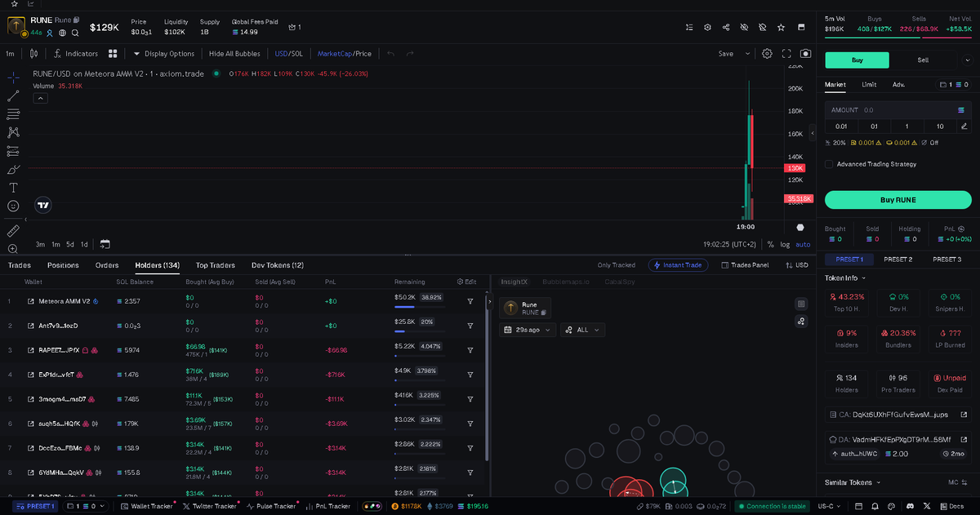980x515 pixels.
Task: Toggle MarketCap/Price chart mode
Action: pyautogui.click(x=344, y=54)
